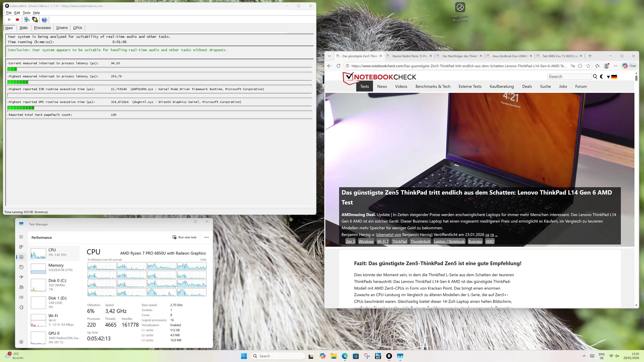This screenshot has height=362, width=644.
Task: Open Startup apps in Task Manager sidebar
Action: click(x=21, y=277)
